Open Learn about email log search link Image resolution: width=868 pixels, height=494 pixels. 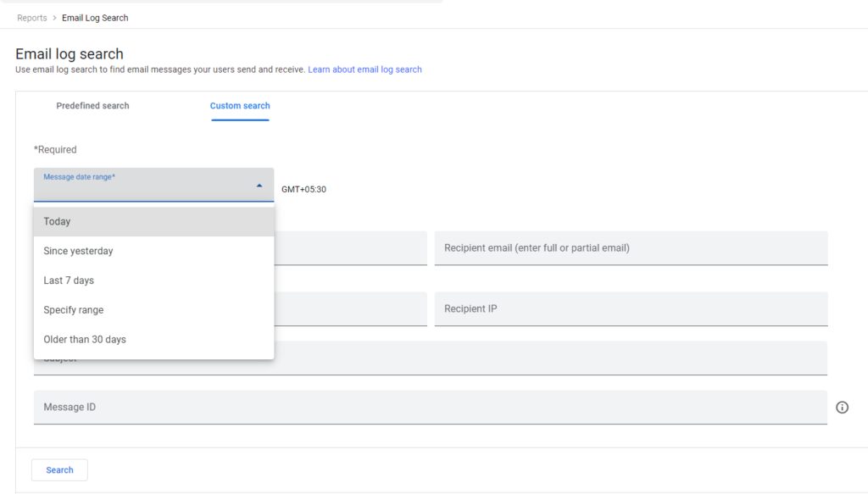click(364, 69)
